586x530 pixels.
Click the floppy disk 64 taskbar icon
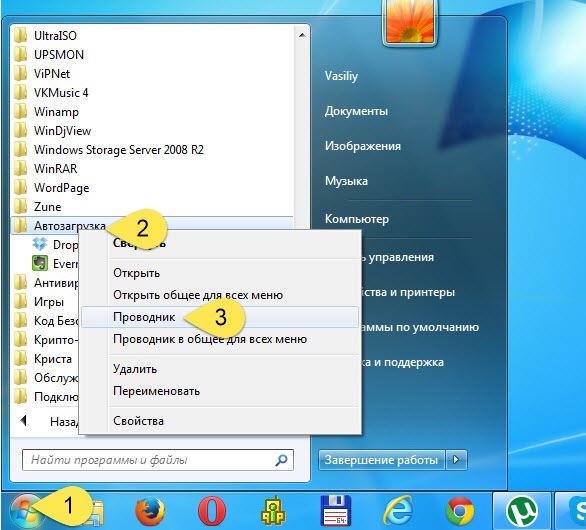(335, 510)
